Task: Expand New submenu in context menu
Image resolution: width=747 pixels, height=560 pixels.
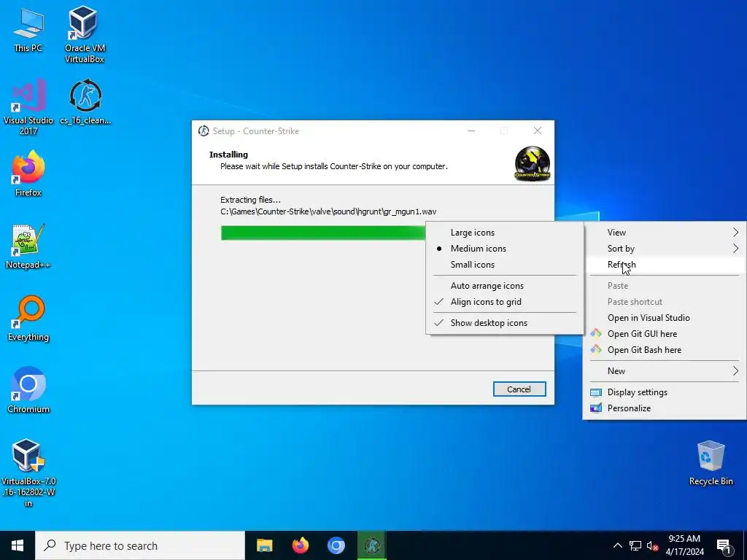Action: [665, 371]
